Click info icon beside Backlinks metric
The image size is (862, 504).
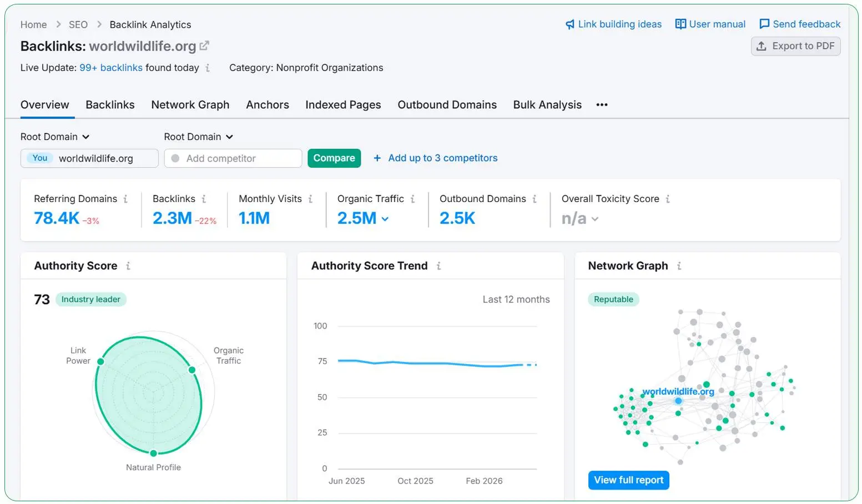[204, 199]
